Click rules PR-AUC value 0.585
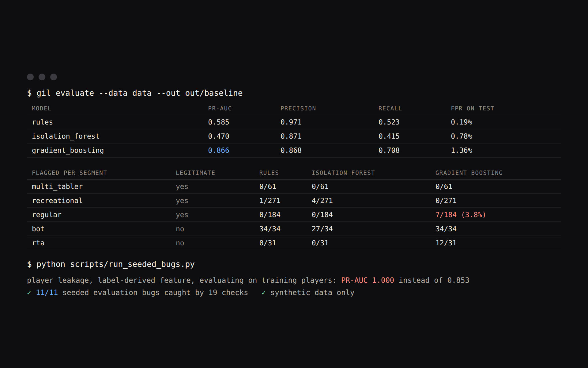 pyautogui.click(x=219, y=122)
